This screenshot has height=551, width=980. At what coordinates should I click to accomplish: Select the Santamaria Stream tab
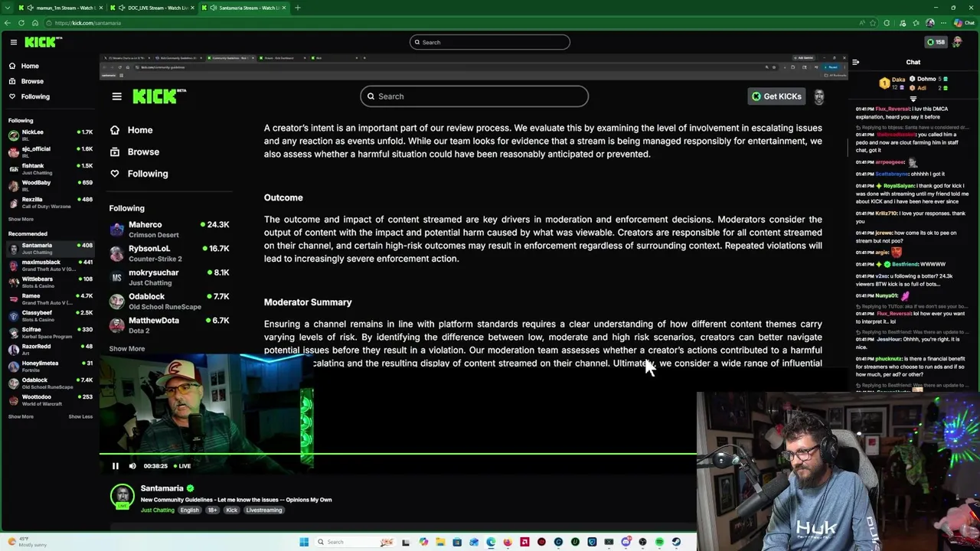(243, 8)
